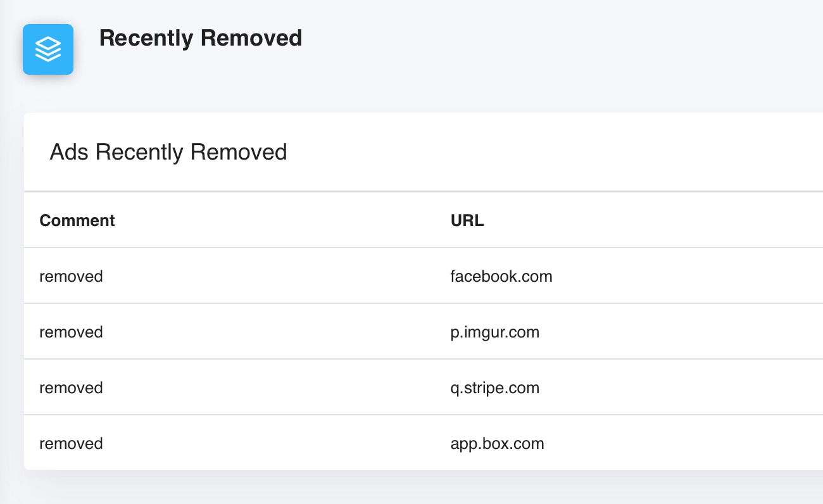Select the Recently Removed page title

point(201,38)
